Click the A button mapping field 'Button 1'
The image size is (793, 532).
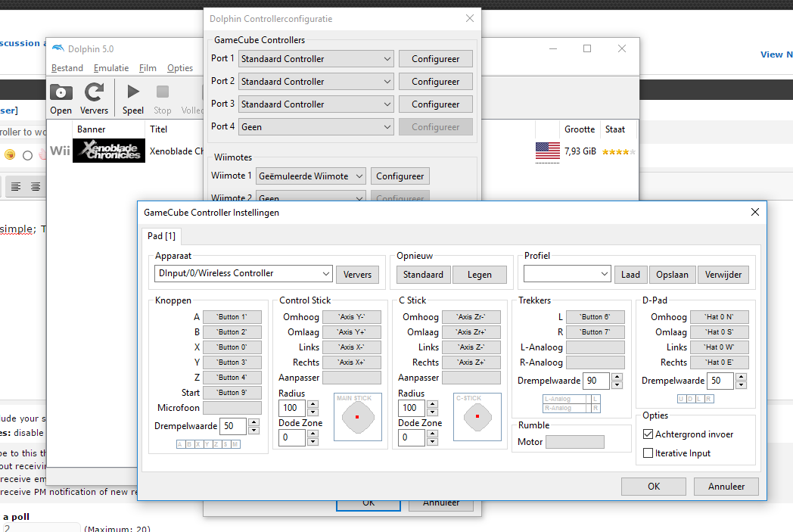click(232, 317)
